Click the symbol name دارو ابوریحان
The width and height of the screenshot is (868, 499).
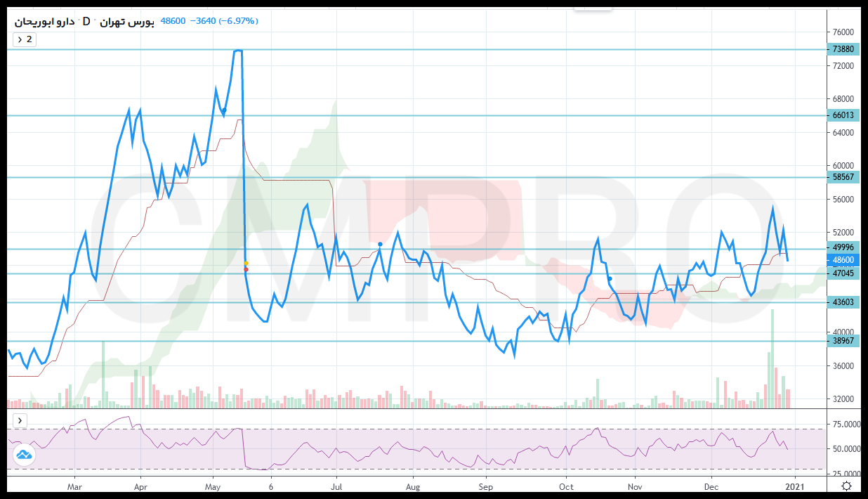pos(43,21)
